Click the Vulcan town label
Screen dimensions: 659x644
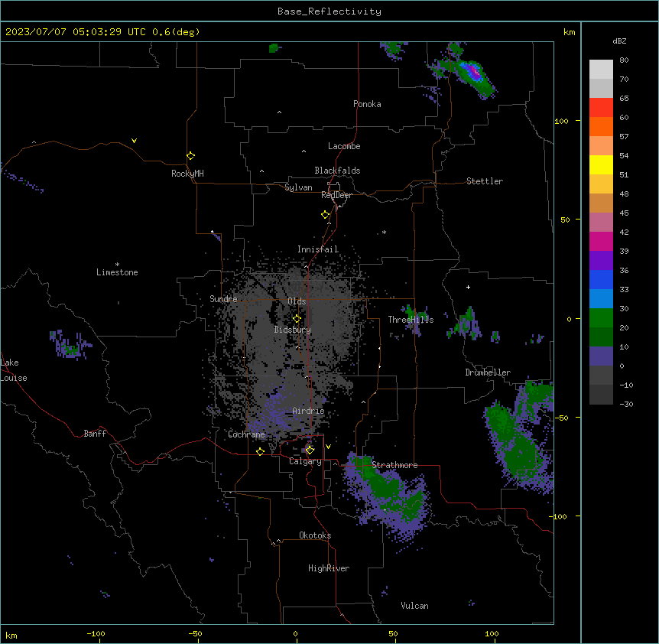click(x=414, y=606)
